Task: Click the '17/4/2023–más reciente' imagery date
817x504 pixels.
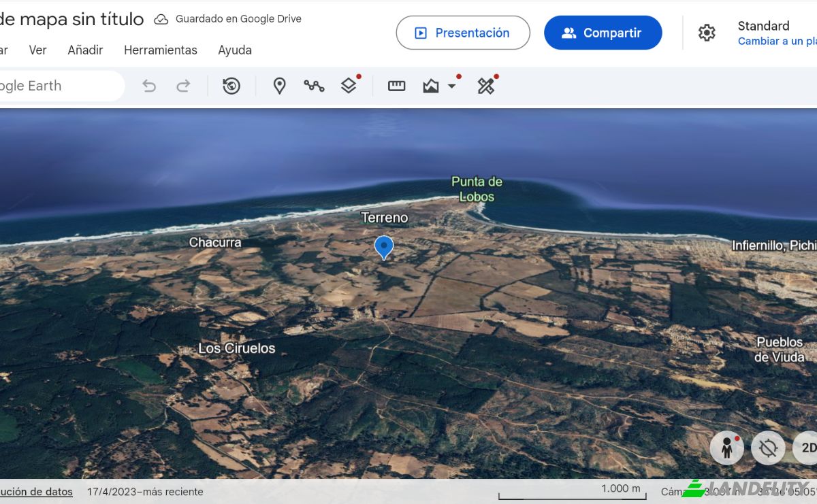Action: click(145, 491)
